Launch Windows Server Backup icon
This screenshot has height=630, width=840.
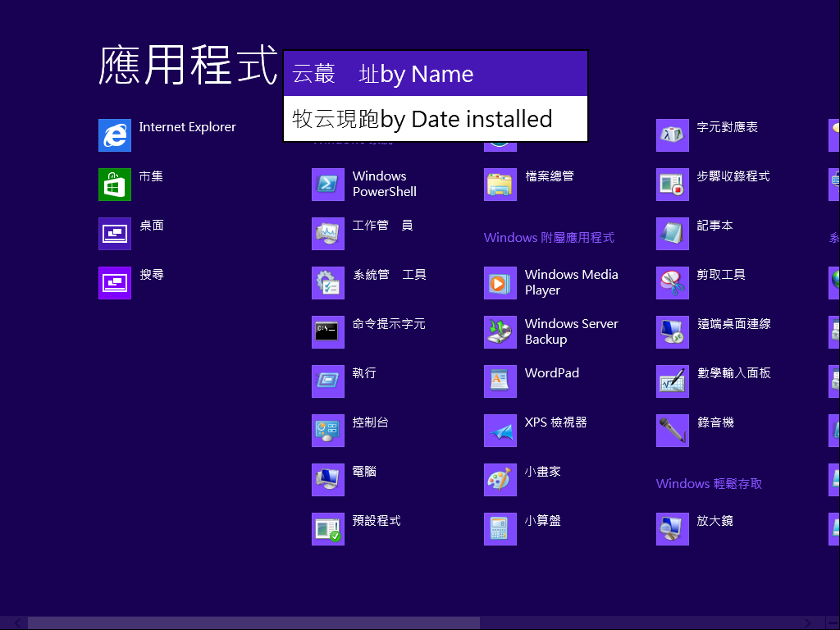click(500, 332)
